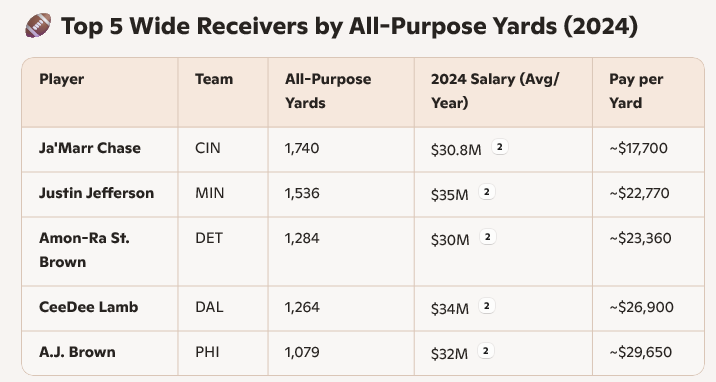Open citation badge next to $32M salary
This screenshot has width=716, height=382.
click(x=486, y=351)
